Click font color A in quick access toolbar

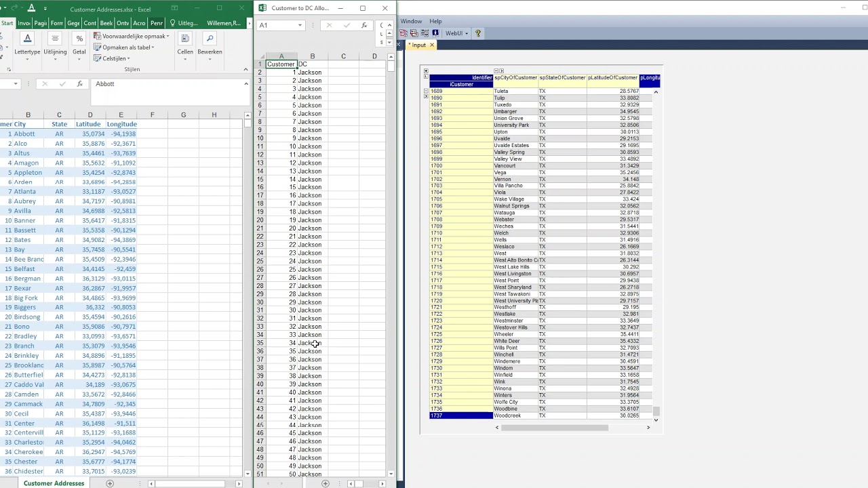click(31, 9)
